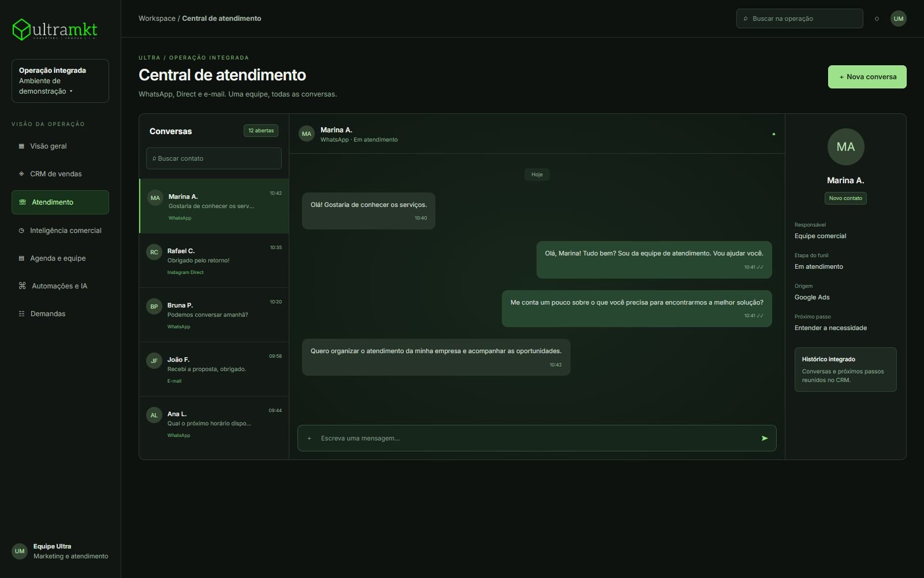Click the Inteligência comercial sidebar icon

21,231
